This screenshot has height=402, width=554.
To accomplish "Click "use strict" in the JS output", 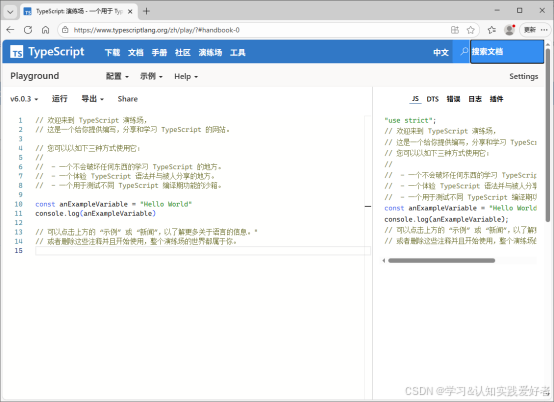I will 408,120.
